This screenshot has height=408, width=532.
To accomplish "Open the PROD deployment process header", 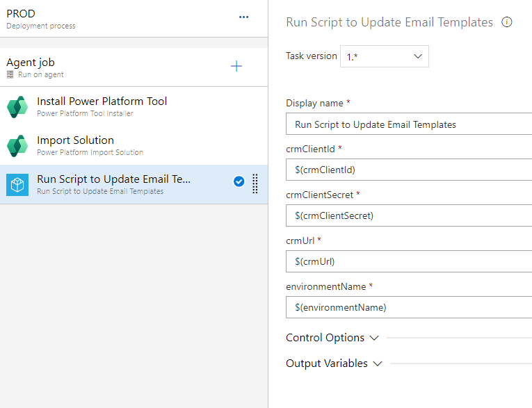I will tap(42, 19).
